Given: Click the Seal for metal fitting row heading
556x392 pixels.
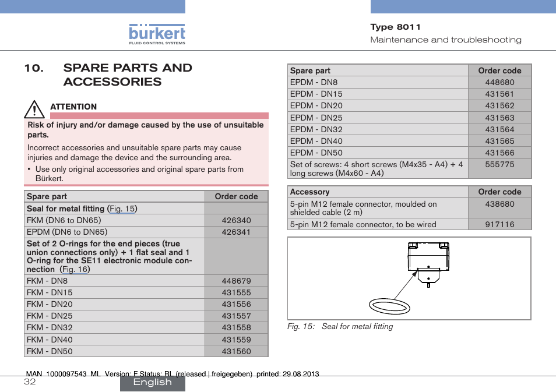Looking at the screenshot, I should pos(82,209).
